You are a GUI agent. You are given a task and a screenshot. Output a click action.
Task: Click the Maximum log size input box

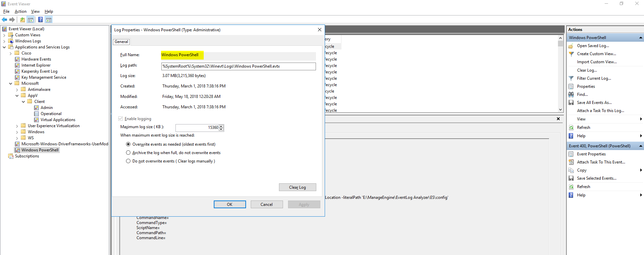[197, 128]
